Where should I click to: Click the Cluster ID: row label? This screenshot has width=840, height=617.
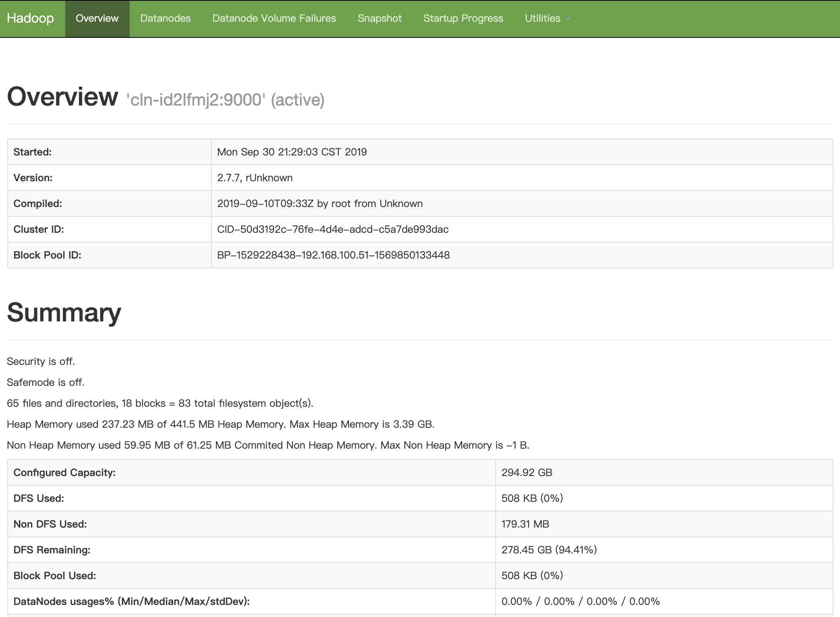[39, 229]
